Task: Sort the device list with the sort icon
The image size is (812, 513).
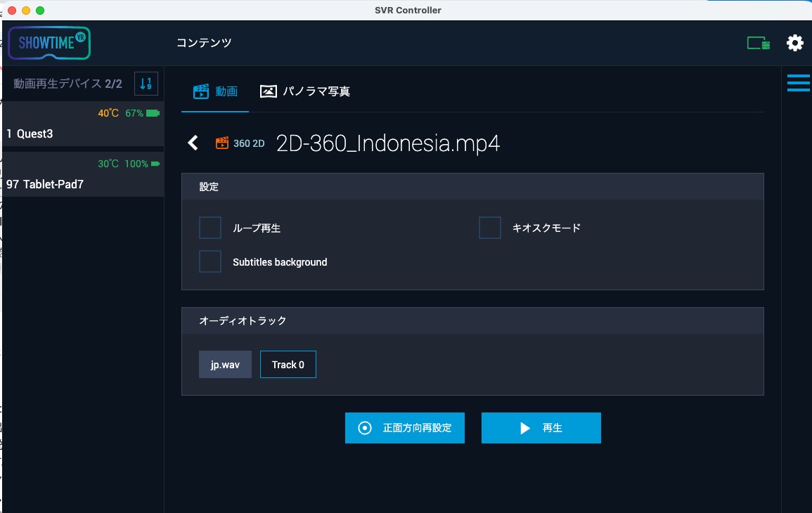Action: [146, 84]
